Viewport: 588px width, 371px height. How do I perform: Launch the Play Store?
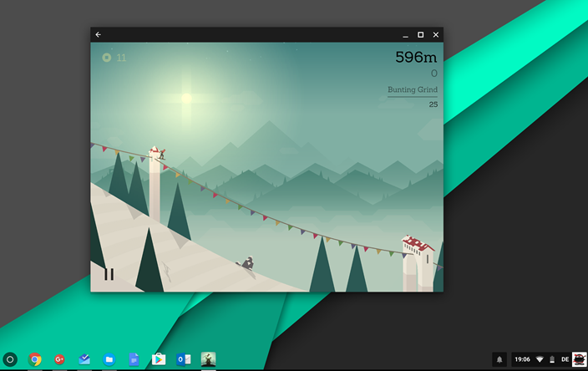159,359
